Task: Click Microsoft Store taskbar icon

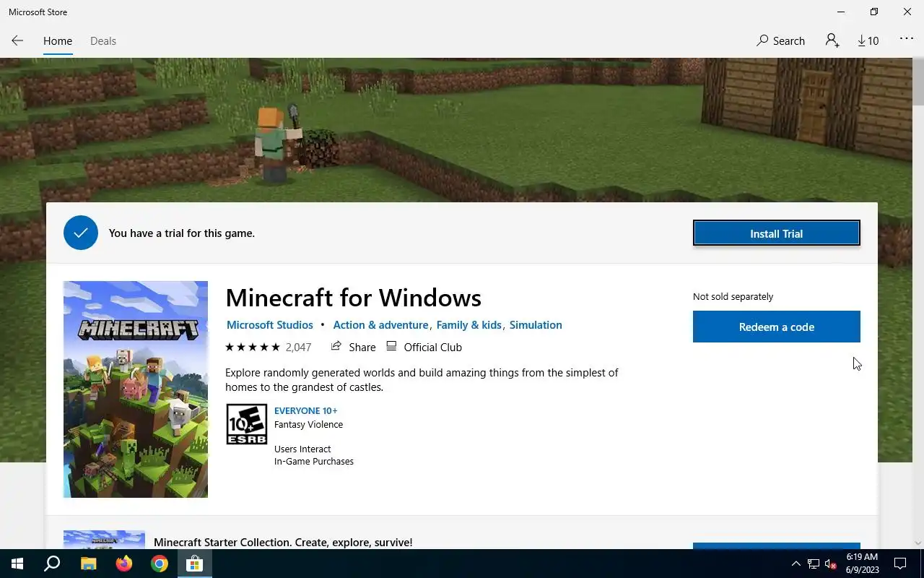Action: pos(194,564)
